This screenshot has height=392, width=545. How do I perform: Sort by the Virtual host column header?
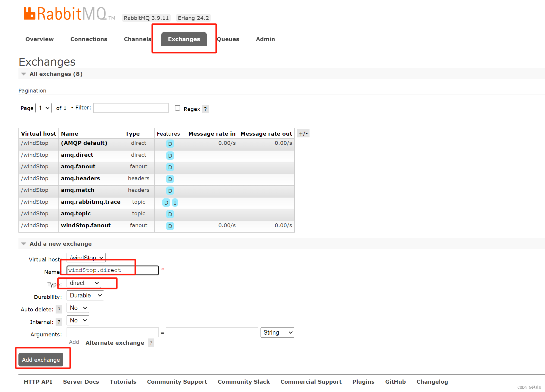click(39, 134)
